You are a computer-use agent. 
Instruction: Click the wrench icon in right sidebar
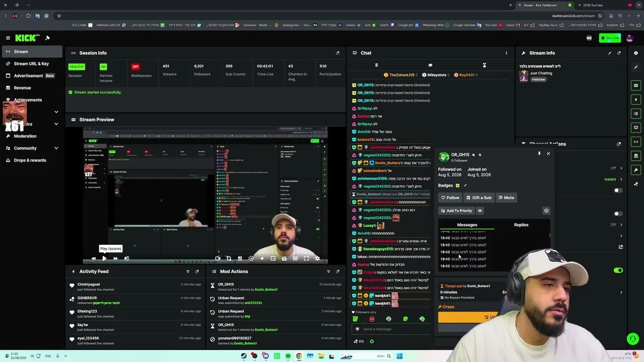(636, 170)
